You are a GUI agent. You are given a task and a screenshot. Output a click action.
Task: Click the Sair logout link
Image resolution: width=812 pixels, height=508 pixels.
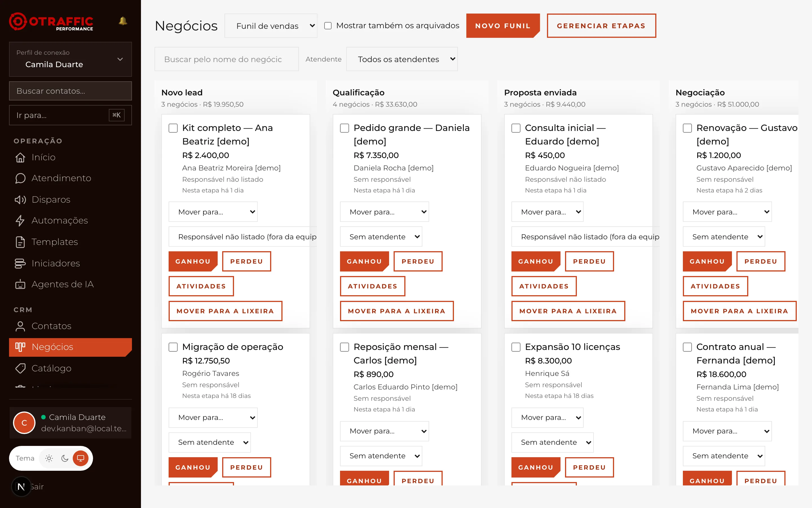click(x=37, y=487)
